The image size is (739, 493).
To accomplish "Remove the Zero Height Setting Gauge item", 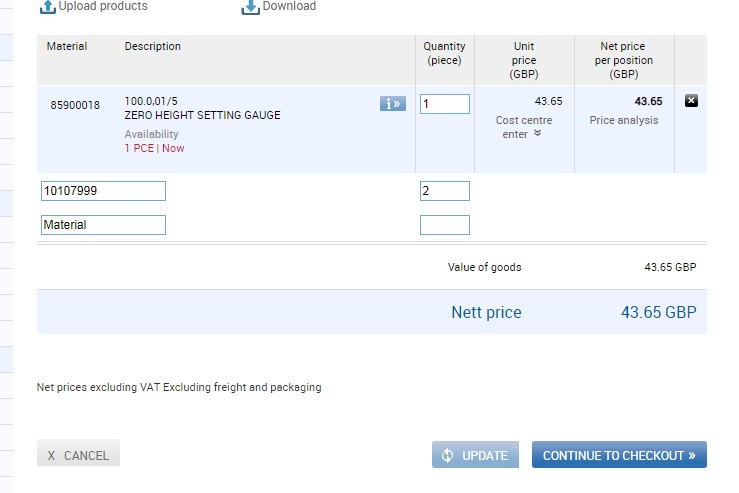I will click(691, 100).
